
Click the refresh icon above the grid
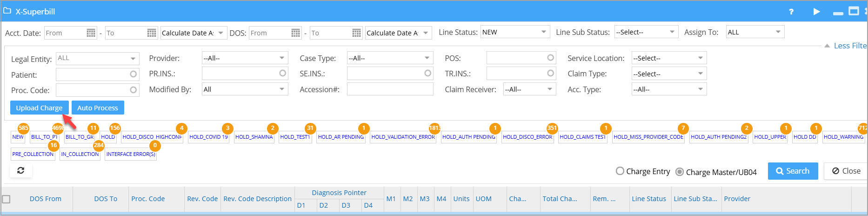[21, 171]
